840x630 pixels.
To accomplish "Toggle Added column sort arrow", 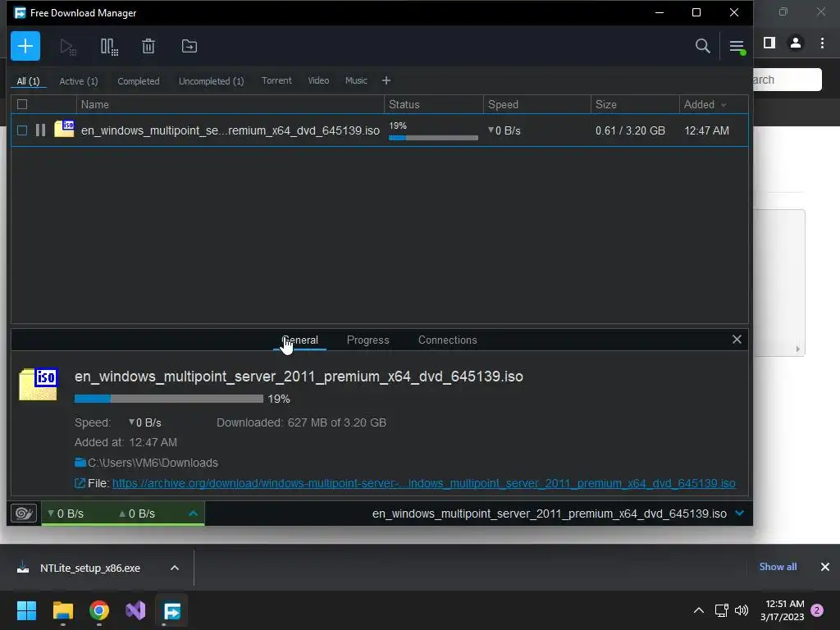I will coord(724,105).
